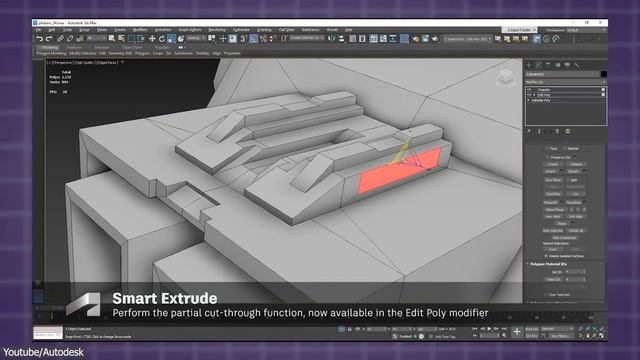This screenshot has height=360, width=640.
Task: Select the Normal constraint radio button
Action: (565, 149)
